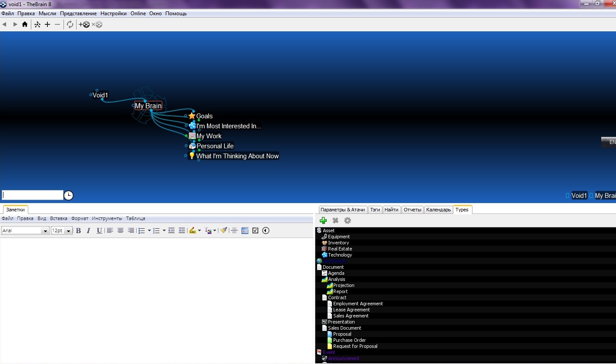Click the thought search input field
Viewport: 616px width, 364px height.
[x=33, y=195]
